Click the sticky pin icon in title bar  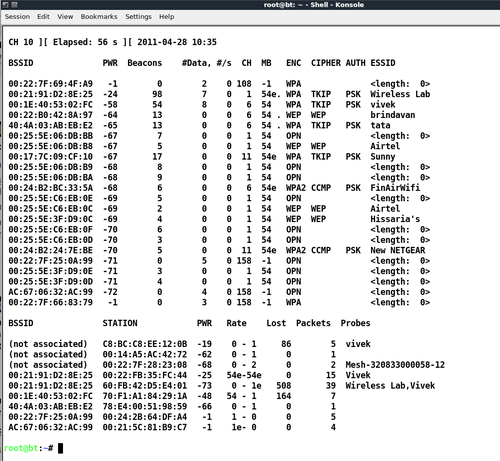click(15, 5)
